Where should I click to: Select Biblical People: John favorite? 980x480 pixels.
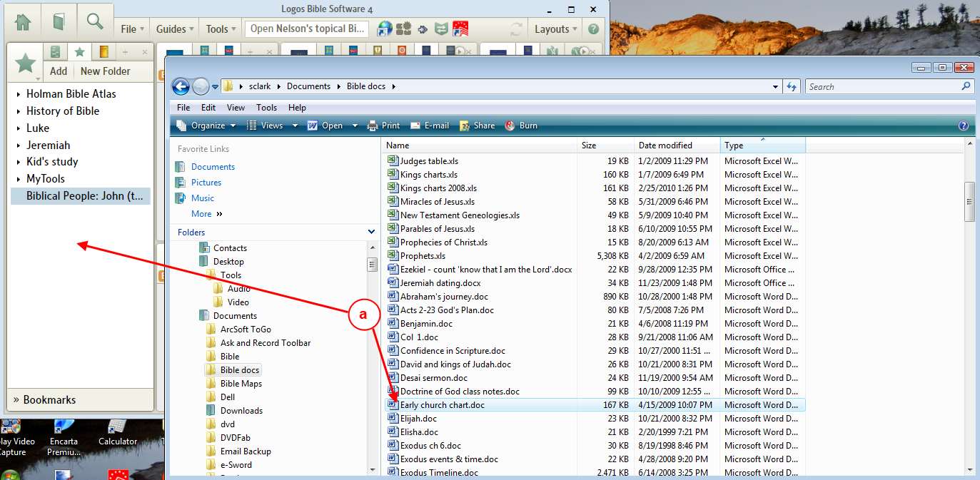[81, 196]
